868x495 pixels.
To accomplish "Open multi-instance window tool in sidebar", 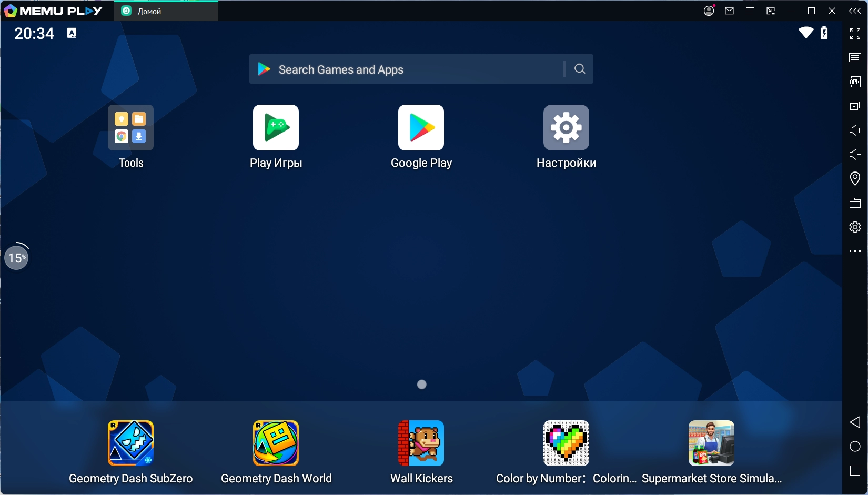I will pos(855,106).
